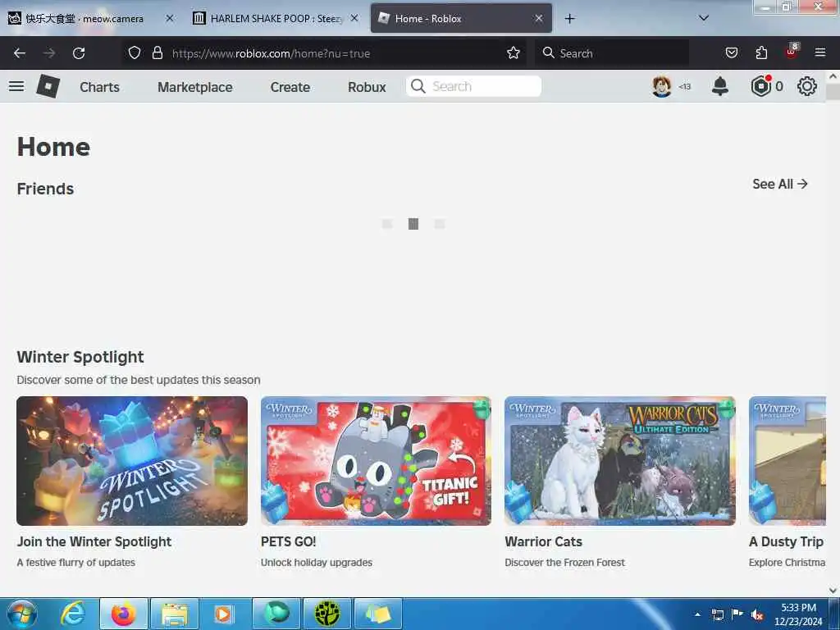Click the site security padlock icon
The height and width of the screenshot is (630, 840).
click(x=157, y=53)
